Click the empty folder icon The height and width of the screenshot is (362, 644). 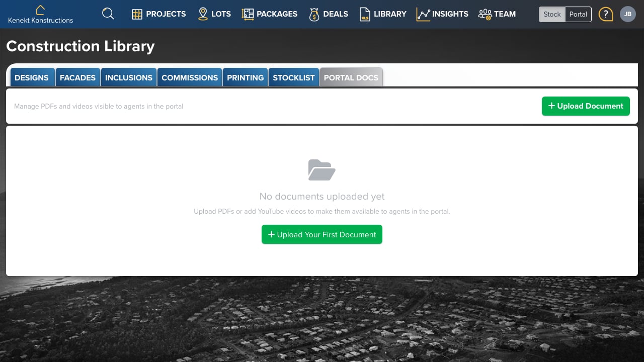[322, 170]
